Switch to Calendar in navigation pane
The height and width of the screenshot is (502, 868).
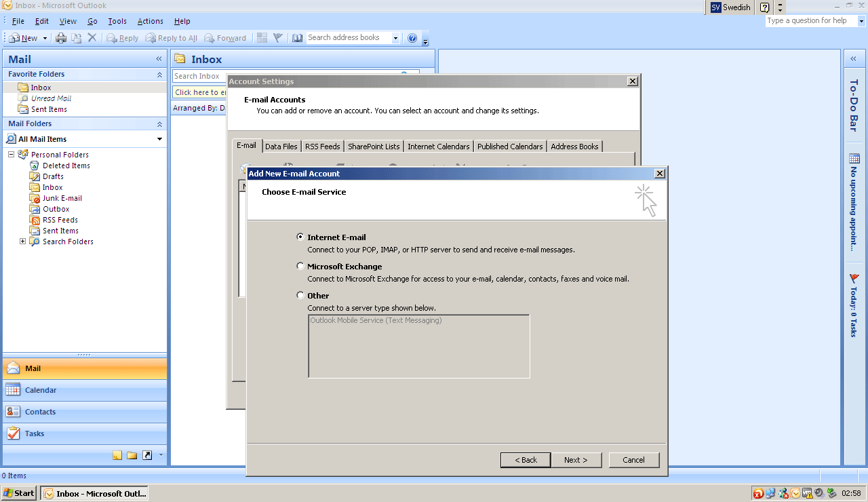[84, 390]
